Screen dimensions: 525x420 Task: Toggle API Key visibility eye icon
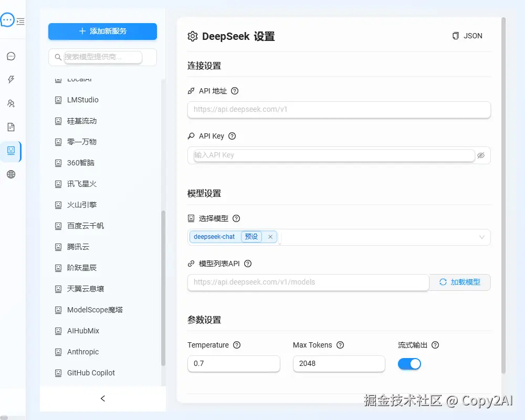[x=481, y=155]
